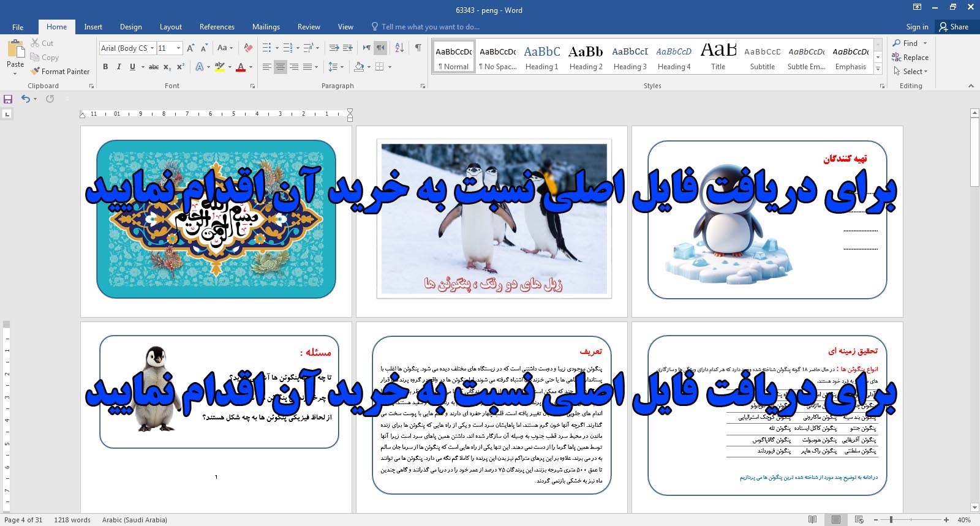
Task: Apply the Heading 1 style
Action: click(x=541, y=58)
